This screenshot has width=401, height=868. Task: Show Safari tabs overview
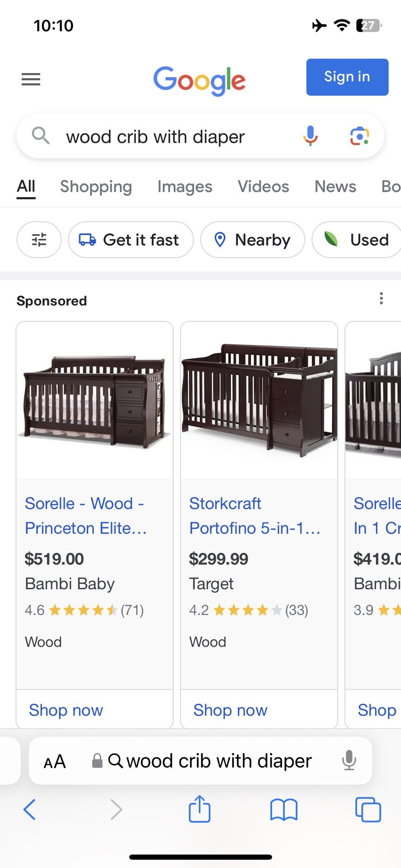(x=368, y=809)
